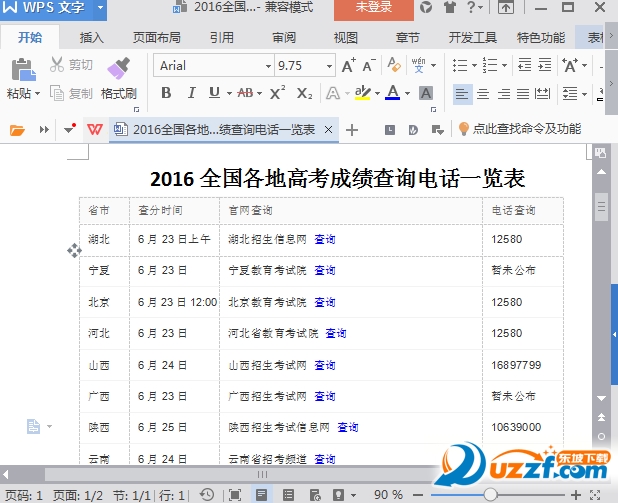This screenshot has height=503, width=618.
Task: Expand the font size 9.75 dropdown
Action: (327, 66)
